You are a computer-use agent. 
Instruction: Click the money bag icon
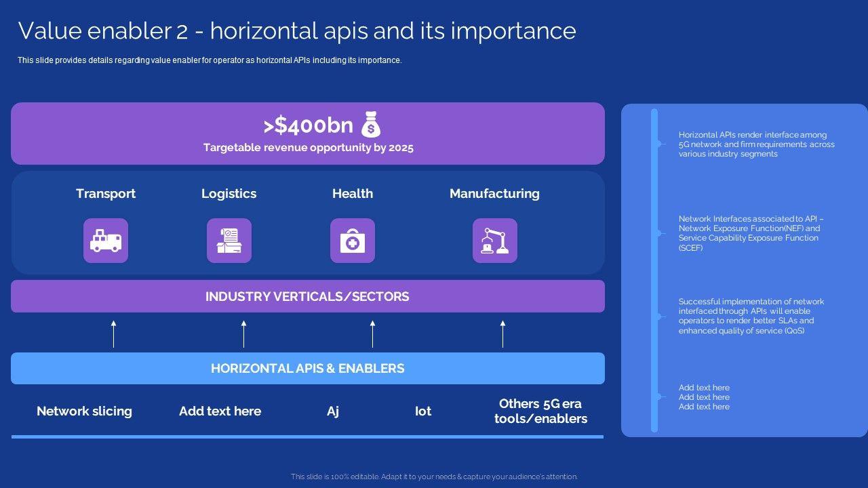coord(370,125)
